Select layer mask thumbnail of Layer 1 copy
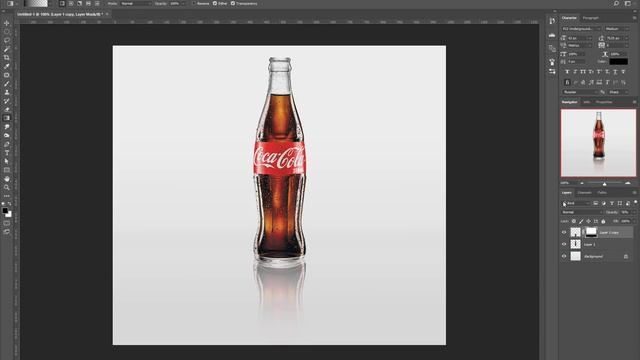The height and width of the screenshot is (360, 640). tap(591, 232)
